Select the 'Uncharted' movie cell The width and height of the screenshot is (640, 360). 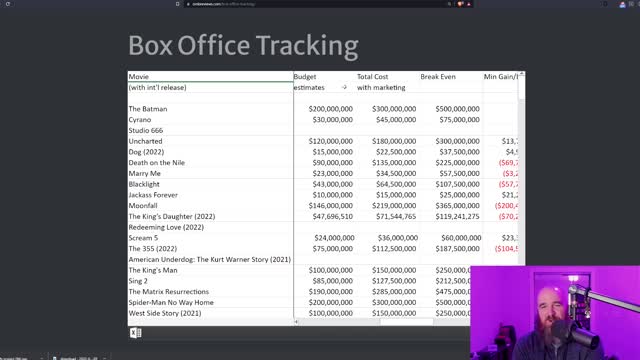click(211, 141)
